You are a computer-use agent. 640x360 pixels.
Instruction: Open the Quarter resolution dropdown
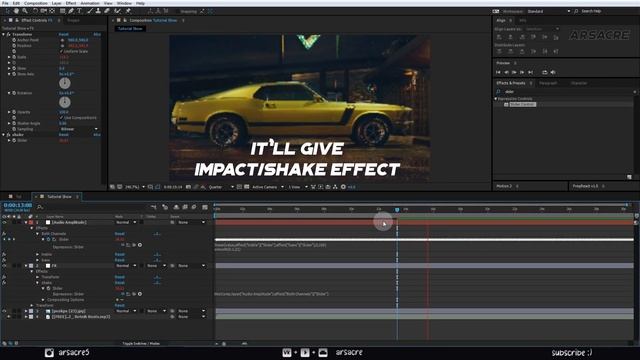[221, 187]
